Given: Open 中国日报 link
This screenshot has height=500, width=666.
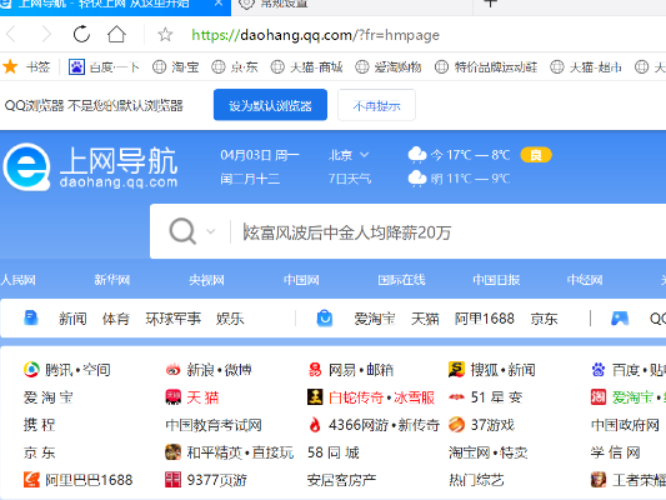Looking at the screenshot, I should tap(496, 280).
